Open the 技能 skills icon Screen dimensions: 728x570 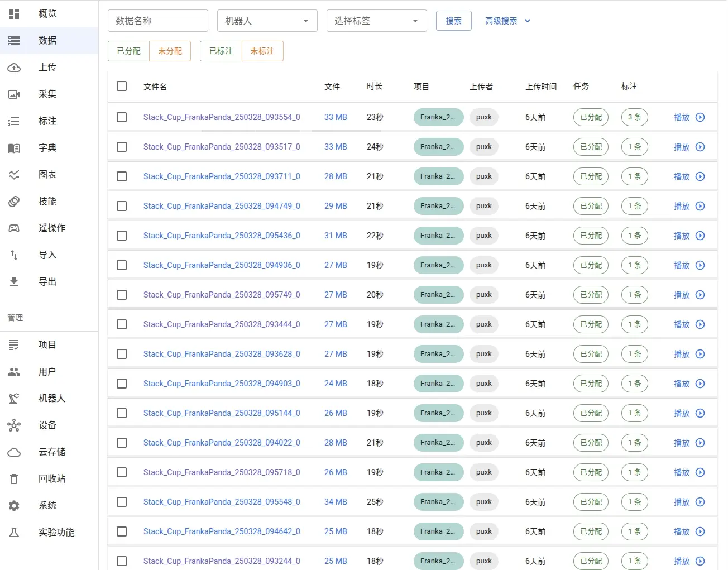pos(14,201)
